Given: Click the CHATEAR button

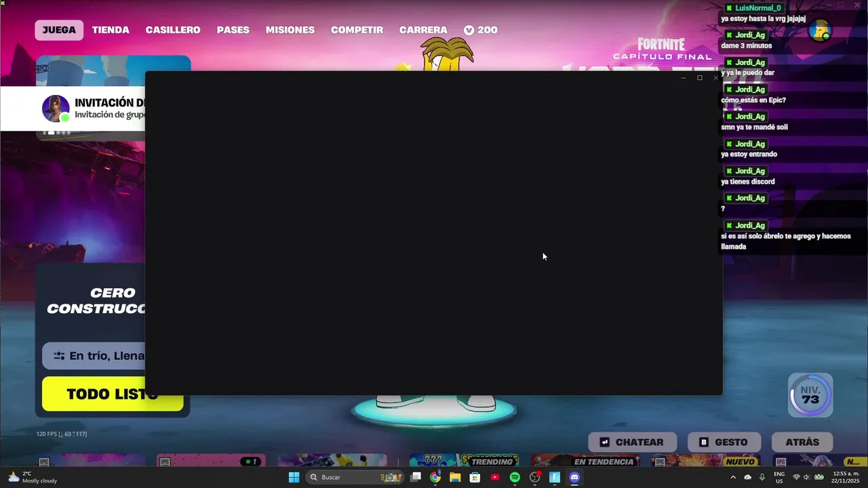Looking at the screenshot, I should click(632, 442).
